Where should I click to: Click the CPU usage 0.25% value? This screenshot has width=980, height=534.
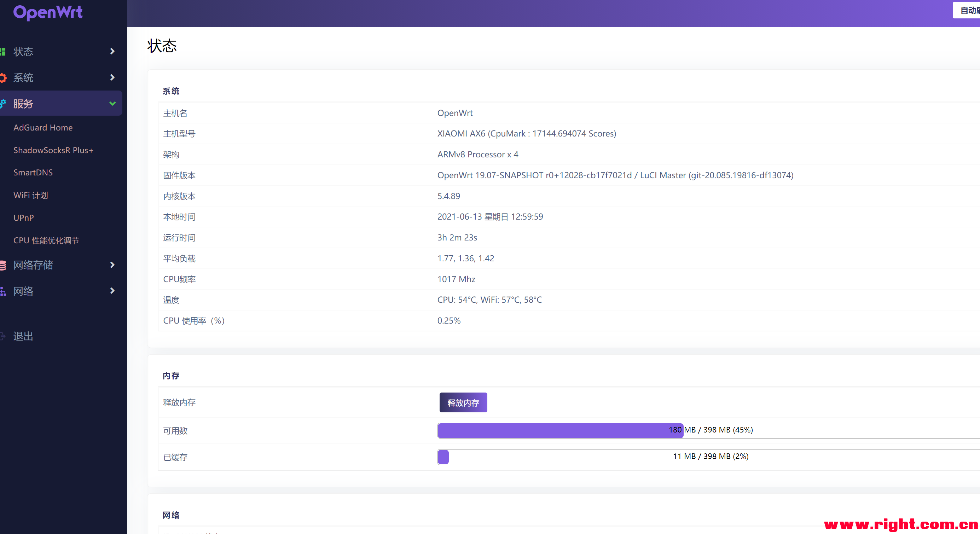[449, 321]
